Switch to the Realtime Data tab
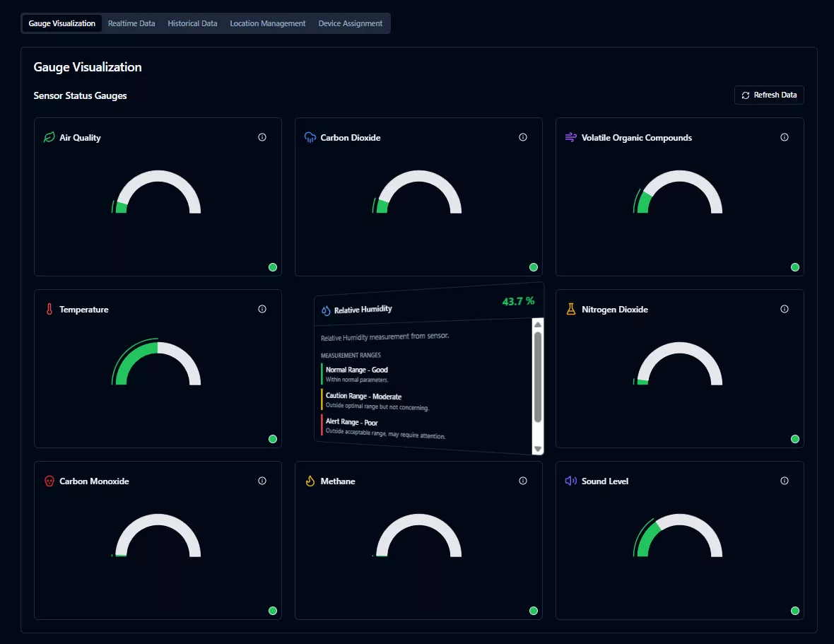The width and height of the screenshot is (834, 644). pos(131,23)
